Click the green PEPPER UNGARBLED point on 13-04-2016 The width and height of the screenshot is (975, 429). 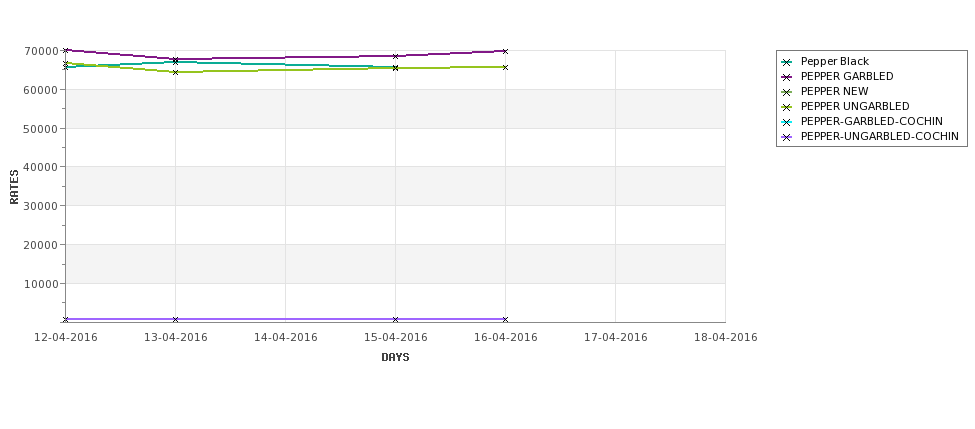coord(175,72)
